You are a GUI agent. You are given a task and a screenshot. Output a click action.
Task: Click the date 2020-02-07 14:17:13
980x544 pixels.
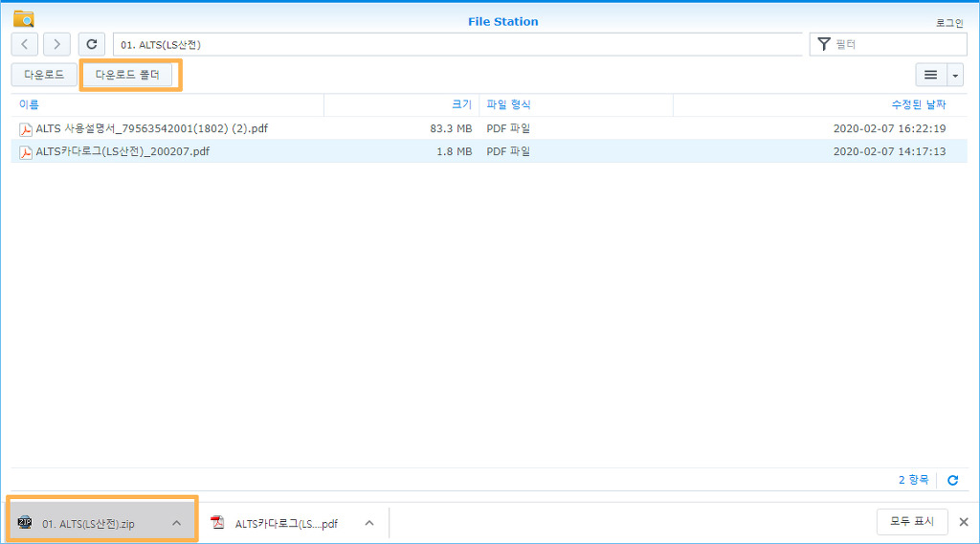[x=889, y=151]
